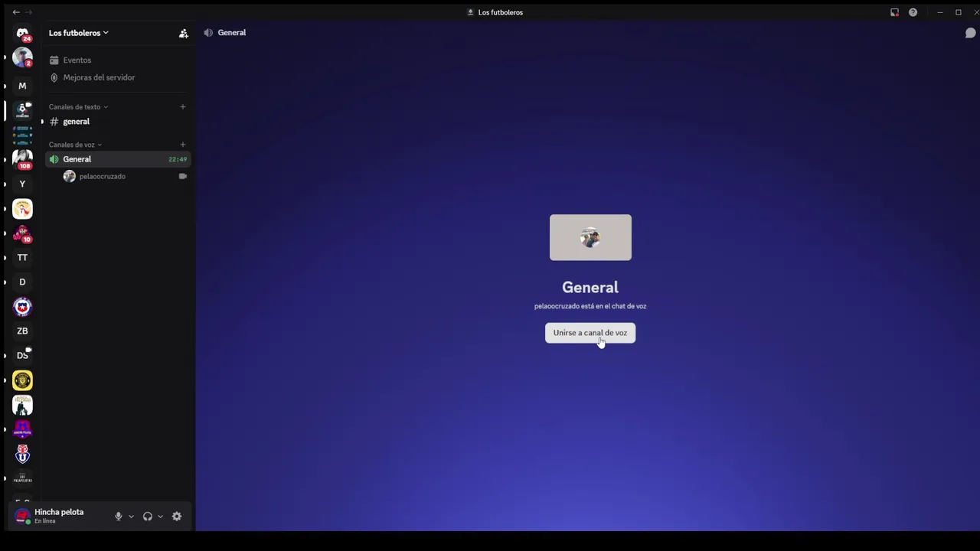Image resolution: width=980 pixels, height=551 pixels.
Task: Select the server labeled DS
Action: coord(22,355)
